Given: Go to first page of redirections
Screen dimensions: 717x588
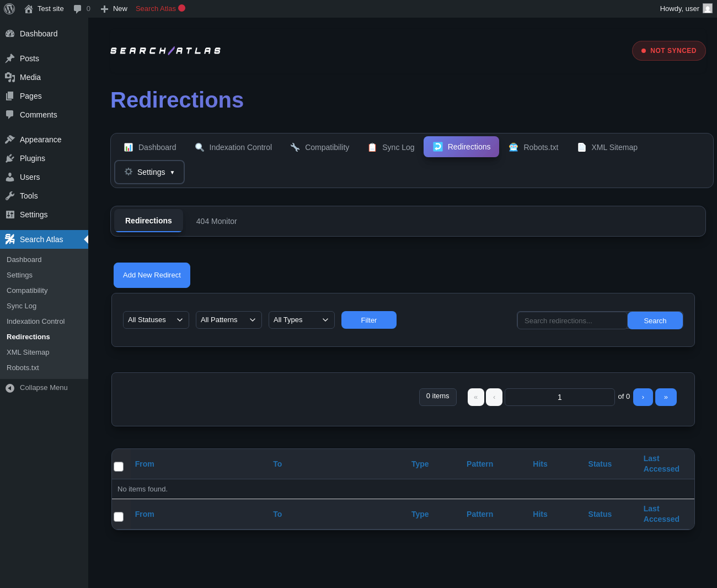Looking at the screenshot, I should 476,397.
